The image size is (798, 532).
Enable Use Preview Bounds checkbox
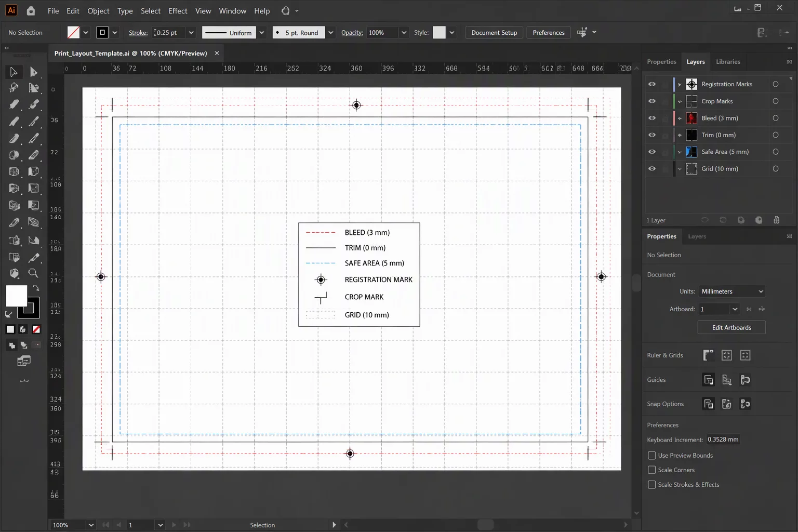(x=651, y=456)
